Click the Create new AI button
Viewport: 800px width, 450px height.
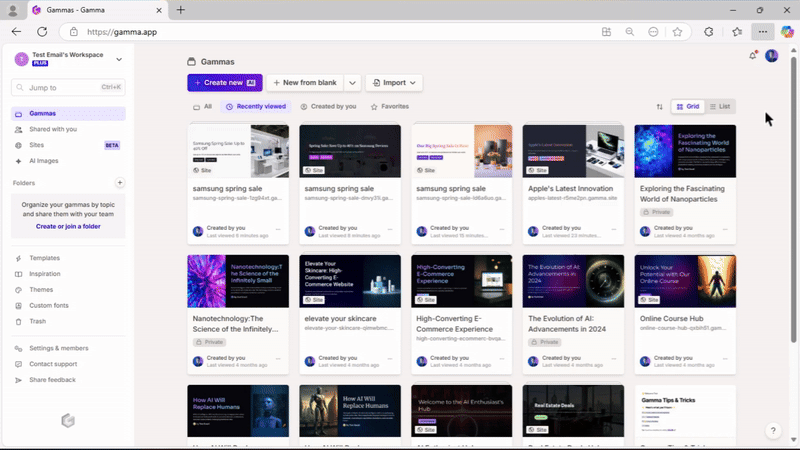pyautogui.click(x=224, y=83)
